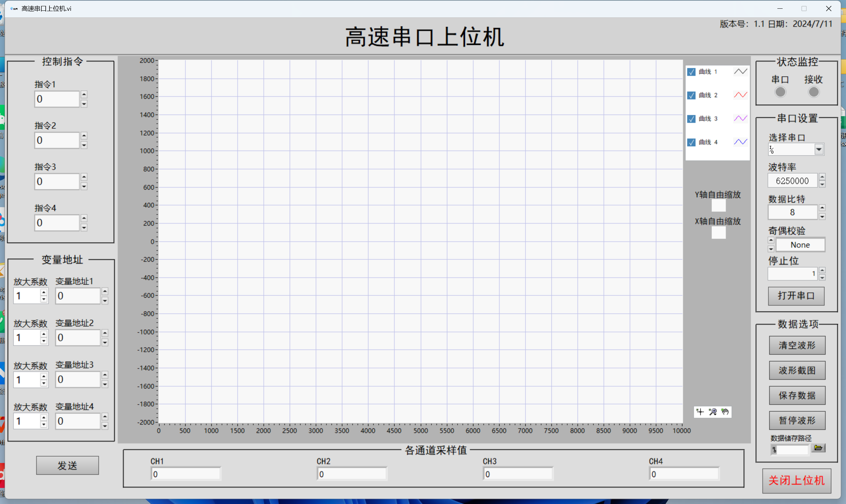Image resolution: width=846 pixels, height=504 pixels.
Task: Click the 串口 status indicator light
Action: (780, 92)
